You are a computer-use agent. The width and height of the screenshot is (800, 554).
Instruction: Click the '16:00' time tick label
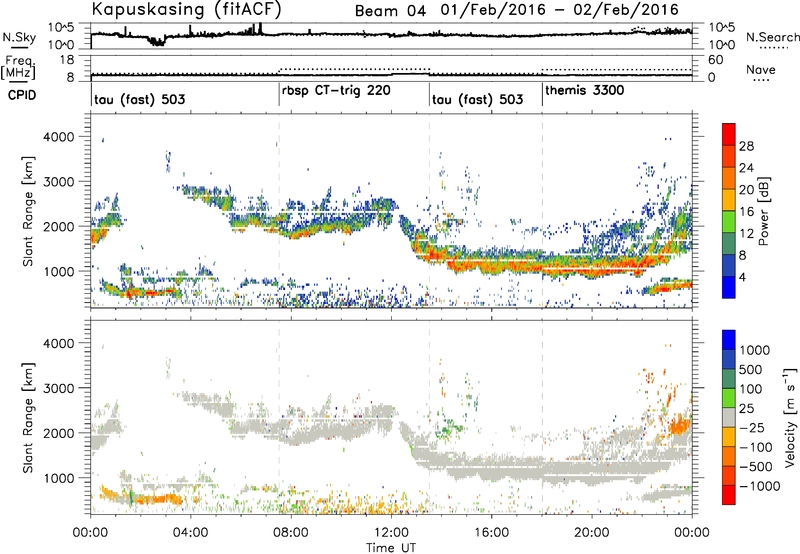pos(491,533)
